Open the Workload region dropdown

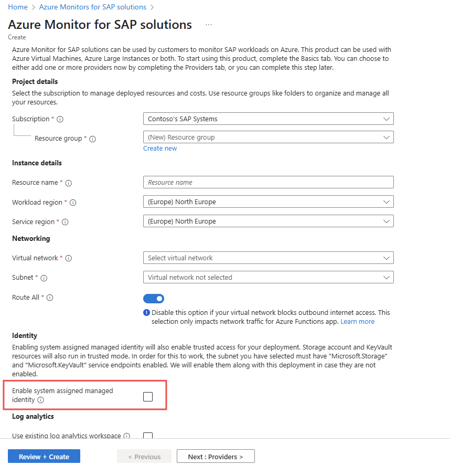click(x=268, y=202)
